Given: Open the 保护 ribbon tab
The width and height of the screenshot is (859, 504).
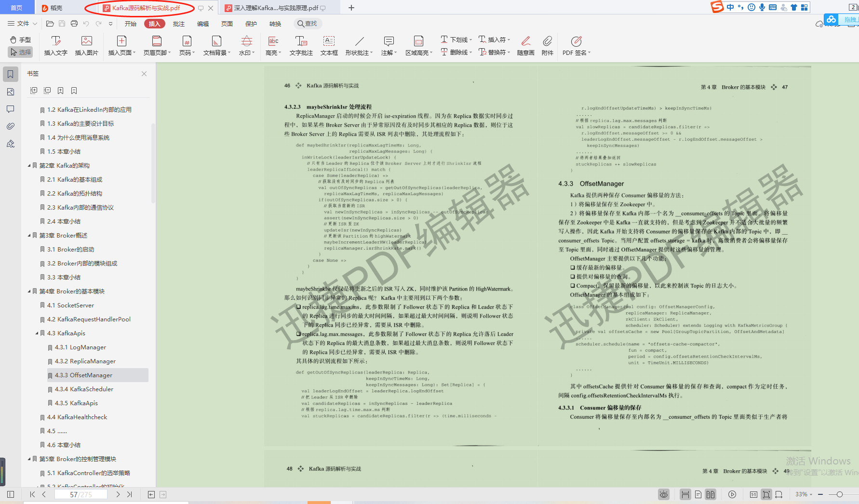Looking at the screenshot, I should 251,24.
